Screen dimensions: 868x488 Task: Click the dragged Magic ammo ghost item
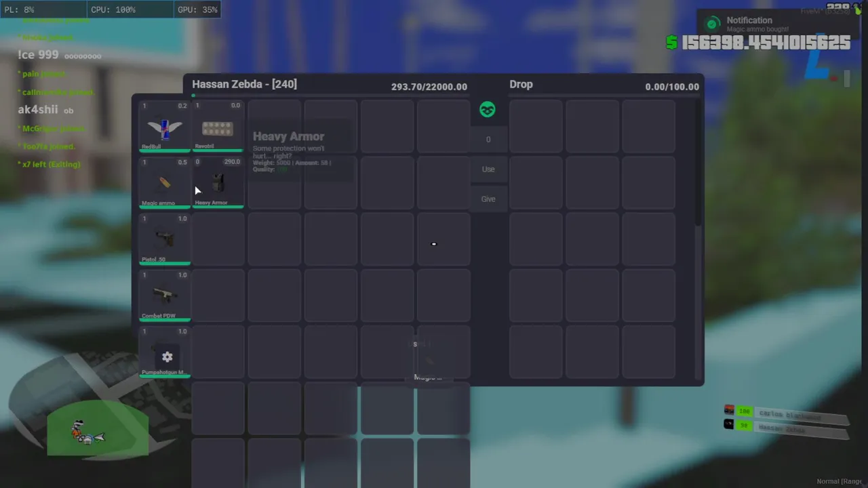click(428, 361)
